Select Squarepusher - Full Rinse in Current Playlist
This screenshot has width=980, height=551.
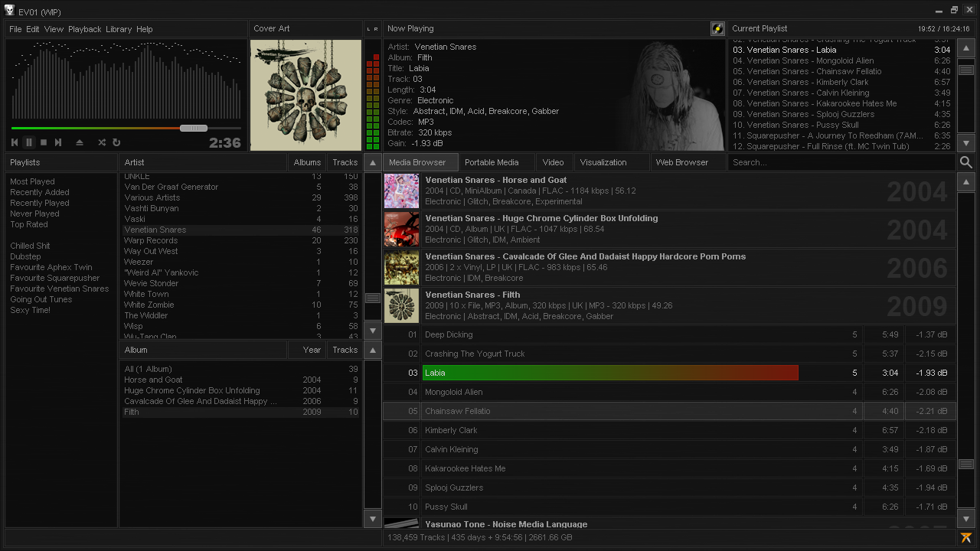point(841,146)
